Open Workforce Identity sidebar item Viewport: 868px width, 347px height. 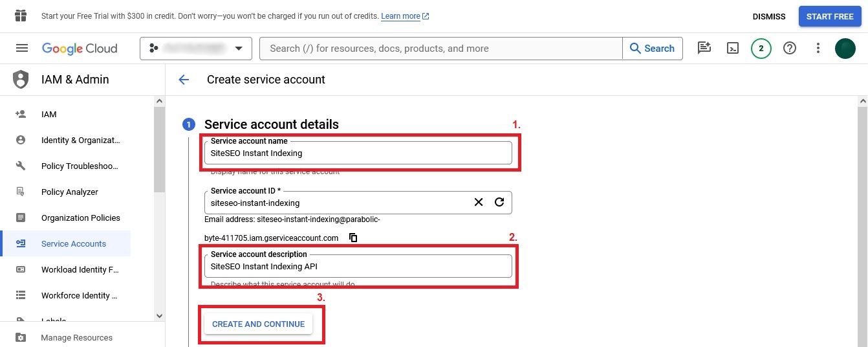click(x=80, y=295)
